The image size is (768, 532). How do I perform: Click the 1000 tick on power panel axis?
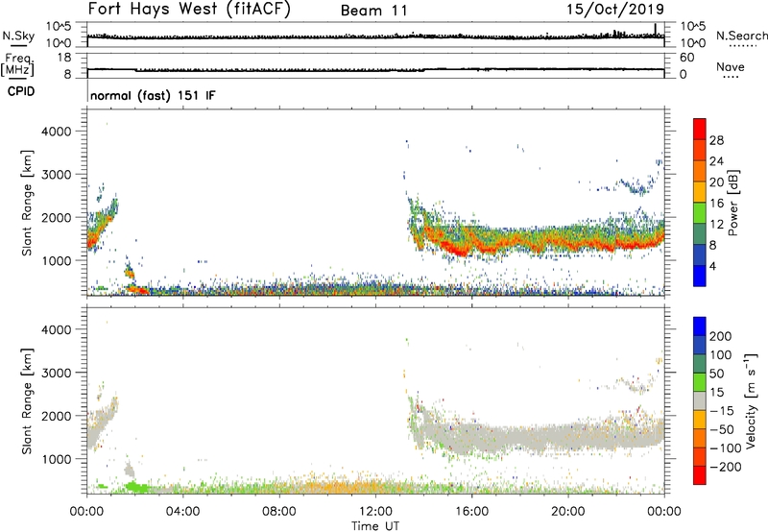click(57, 260)
